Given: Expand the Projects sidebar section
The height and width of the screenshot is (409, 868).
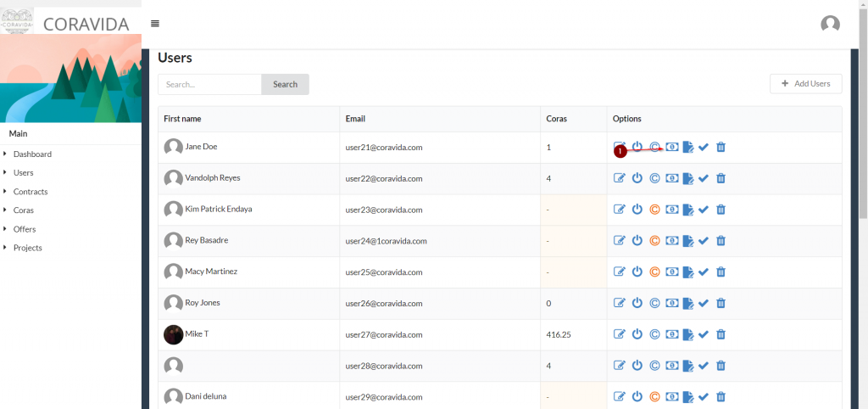Looking at the screenshot, I should (x=27, y=248).
